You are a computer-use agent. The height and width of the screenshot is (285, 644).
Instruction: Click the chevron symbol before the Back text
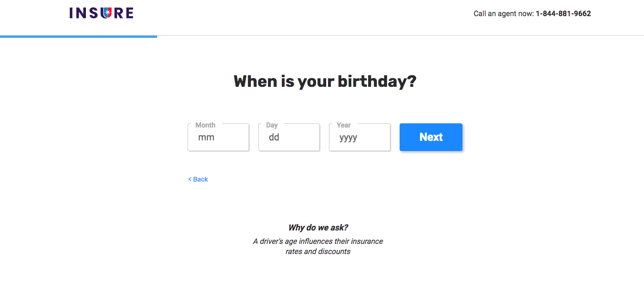[189, 179]
